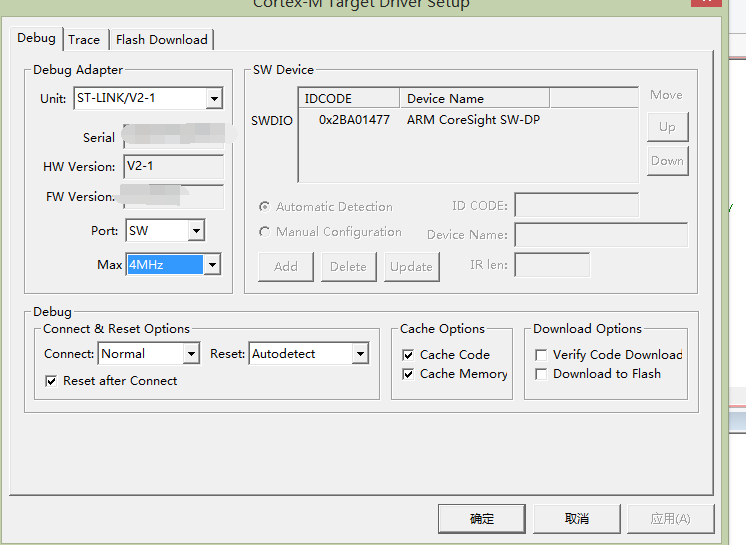
Task: Select the Automatic Detection radio button
Action: pyautogui.click(x=265, y=207)
